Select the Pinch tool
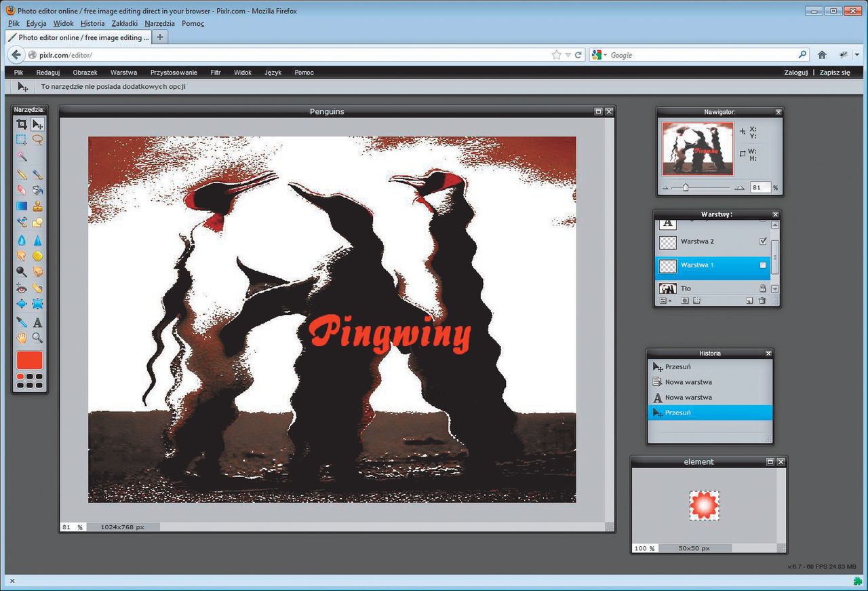This screenshot has width=868, height=591. 38,304
